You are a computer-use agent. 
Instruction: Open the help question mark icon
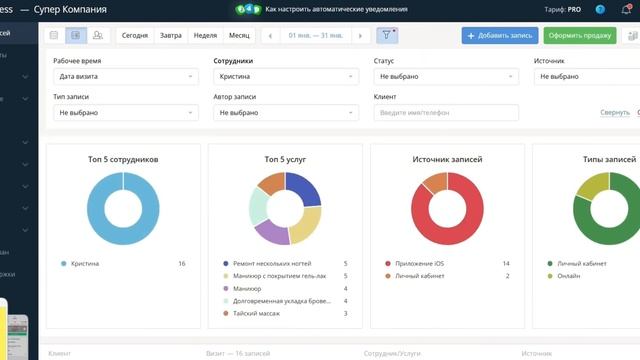(x=600, y=9)
